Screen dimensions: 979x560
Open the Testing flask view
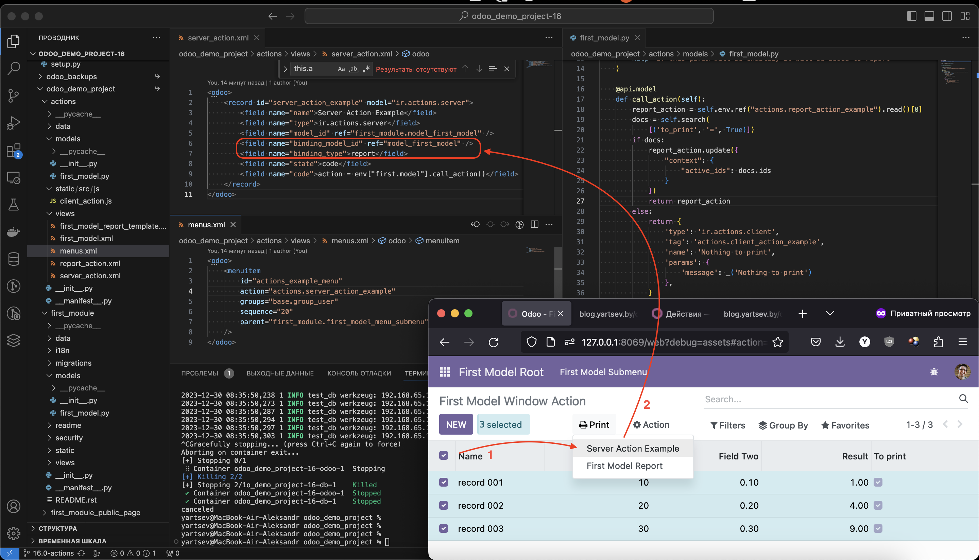(14, 205)
